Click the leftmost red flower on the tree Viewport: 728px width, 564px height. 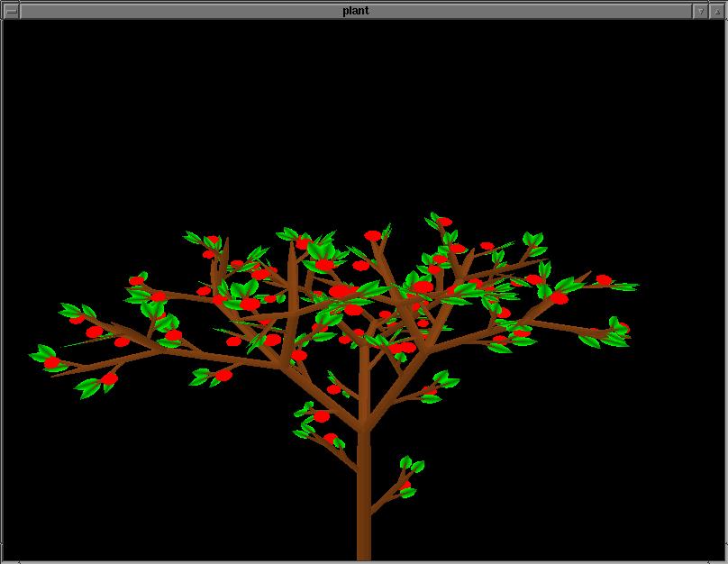coord(52,362)
